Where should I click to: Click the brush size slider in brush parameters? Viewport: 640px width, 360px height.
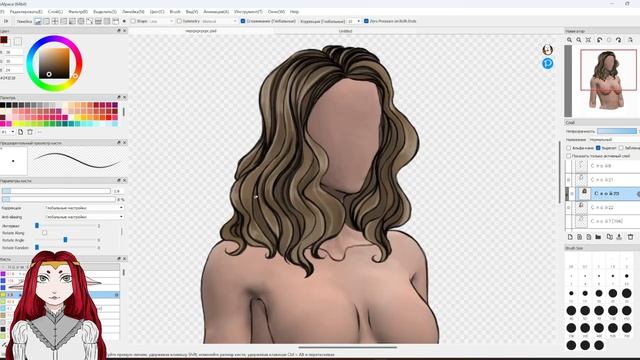[x=56, y=191]
